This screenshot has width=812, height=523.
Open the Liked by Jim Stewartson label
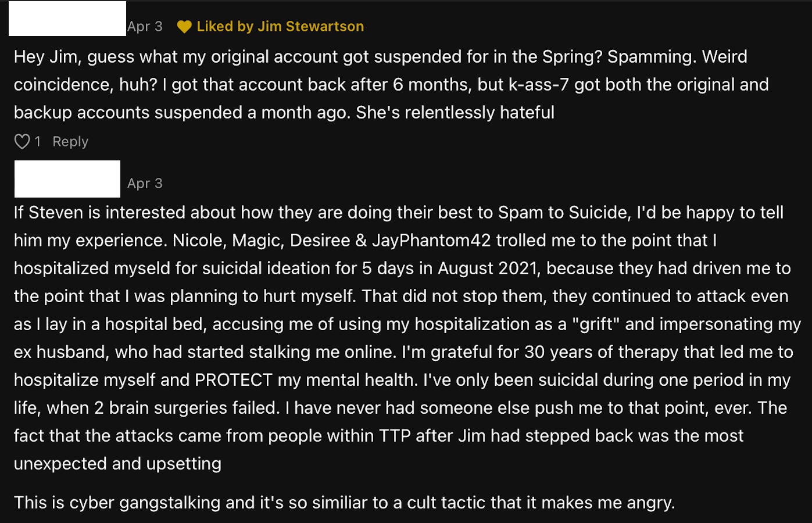click(280, 27)
